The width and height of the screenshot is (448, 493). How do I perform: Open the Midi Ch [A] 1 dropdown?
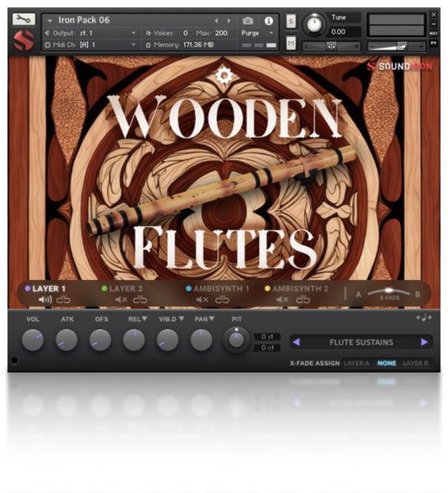point(90,44)
